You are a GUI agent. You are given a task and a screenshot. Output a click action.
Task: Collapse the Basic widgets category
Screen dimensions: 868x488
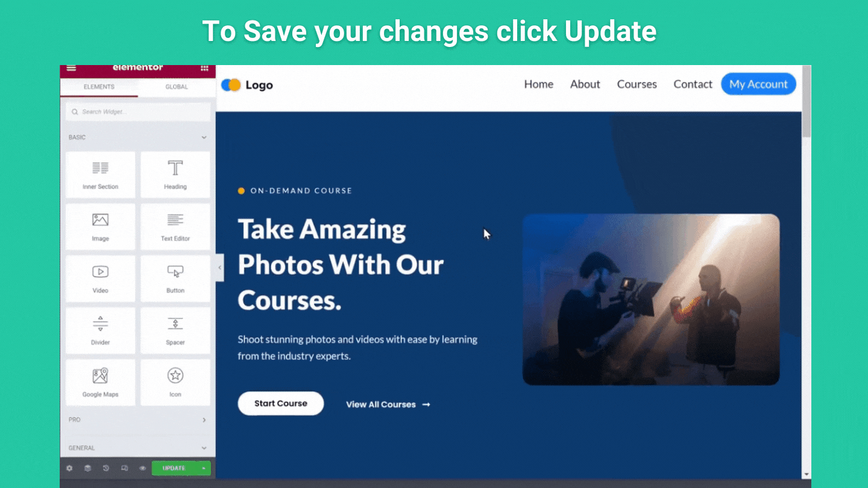pos(204,137)
